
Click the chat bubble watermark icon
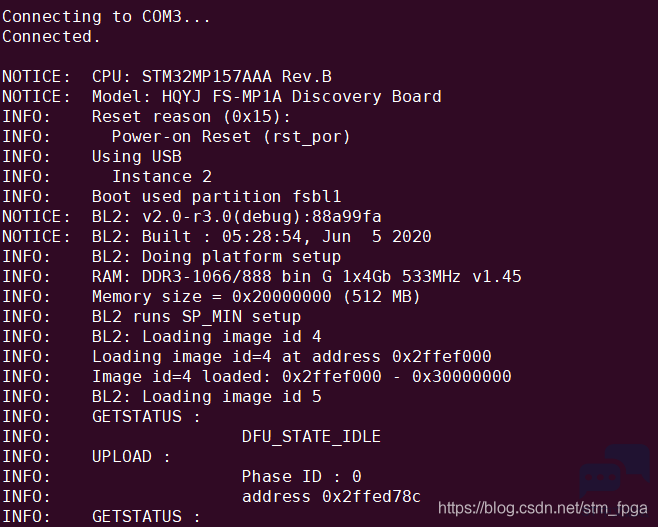[x=615, y=470]
